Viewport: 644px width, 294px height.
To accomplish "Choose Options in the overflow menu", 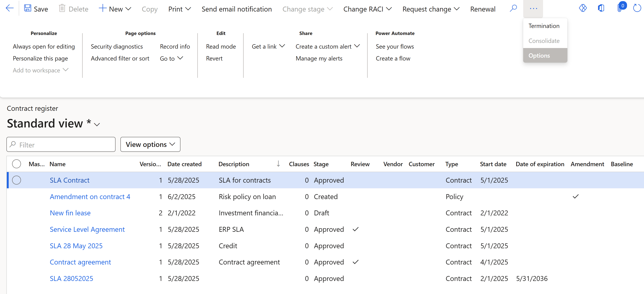I will 539,56.
